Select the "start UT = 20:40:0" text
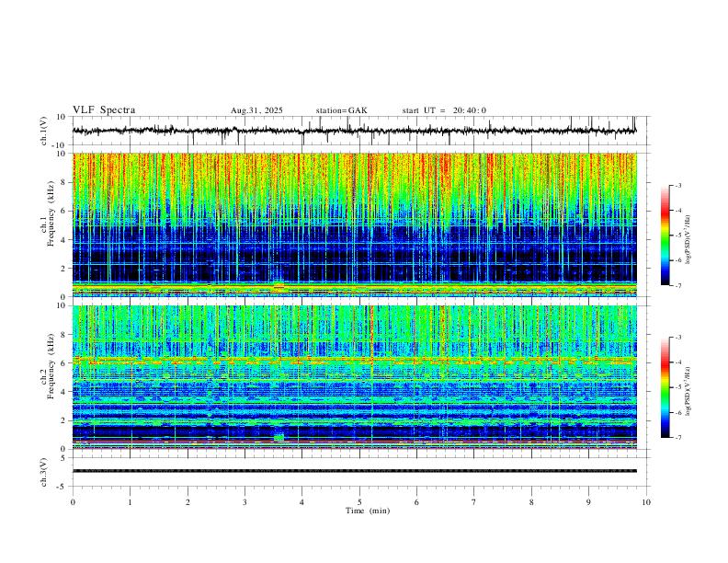The image size is (728, 563). tap(444, 110)
